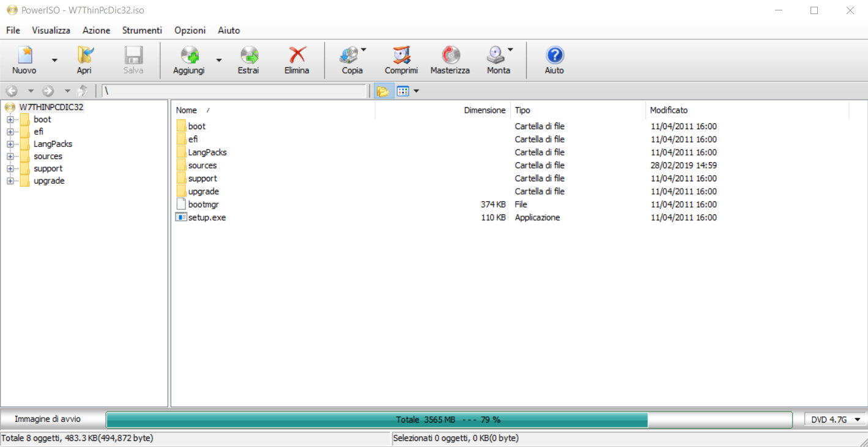The height and width of the screenshot is (447, 868).
Task: Open the Opzioni menu
Action: pos(190,30)
